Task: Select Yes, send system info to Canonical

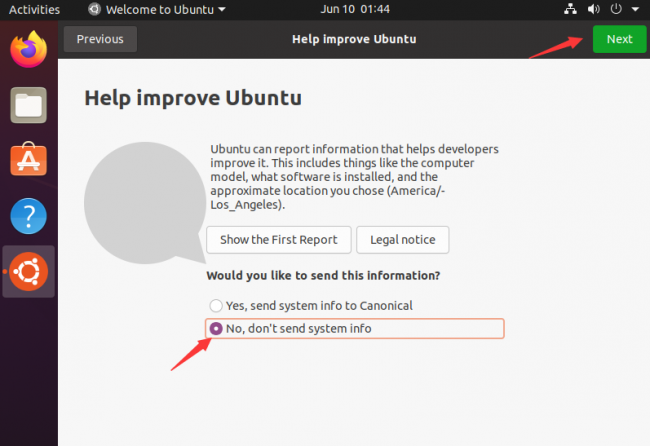Action: coord(311,306)
